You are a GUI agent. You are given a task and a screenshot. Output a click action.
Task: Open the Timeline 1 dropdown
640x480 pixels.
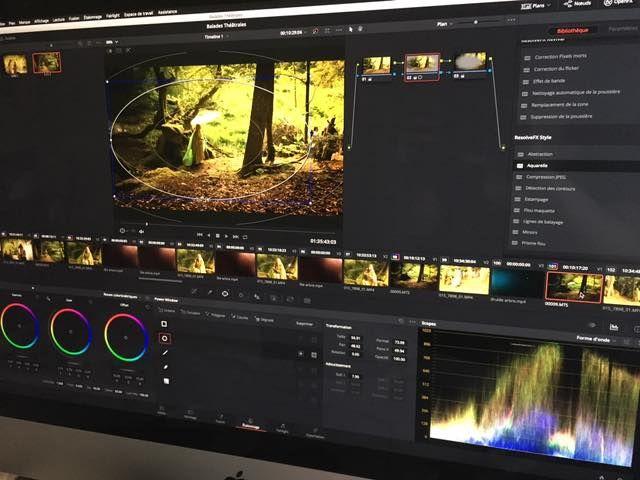click(216, 36)
